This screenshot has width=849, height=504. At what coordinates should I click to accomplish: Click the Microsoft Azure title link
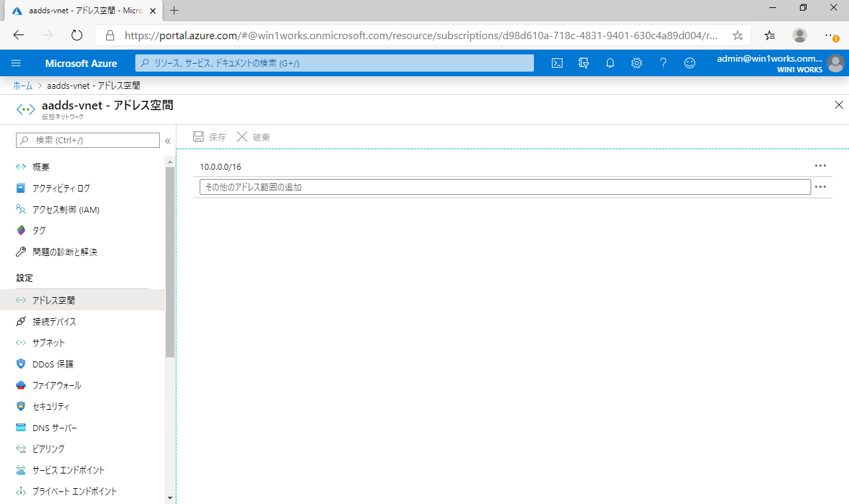coord(81,63)
